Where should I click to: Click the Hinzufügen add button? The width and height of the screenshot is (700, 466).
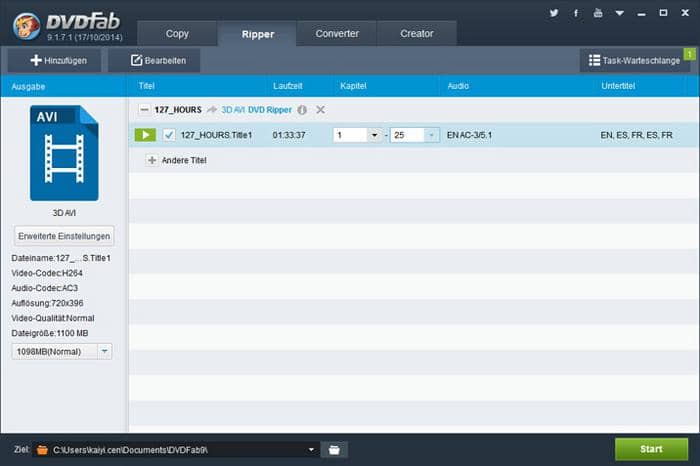click(x=54, y=60)
